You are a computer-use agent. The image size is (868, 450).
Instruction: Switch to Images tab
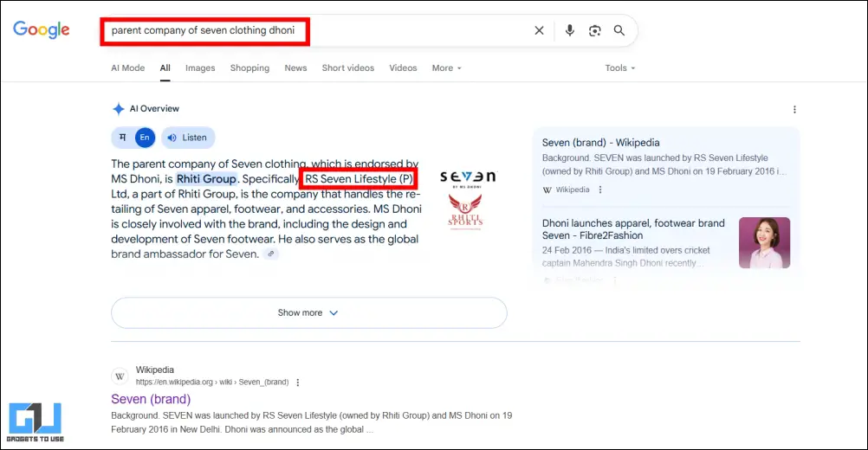point(200,68)
